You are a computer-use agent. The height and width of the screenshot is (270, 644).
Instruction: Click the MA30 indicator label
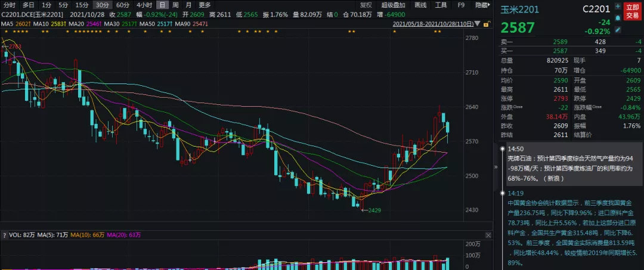tap(120, 24)
